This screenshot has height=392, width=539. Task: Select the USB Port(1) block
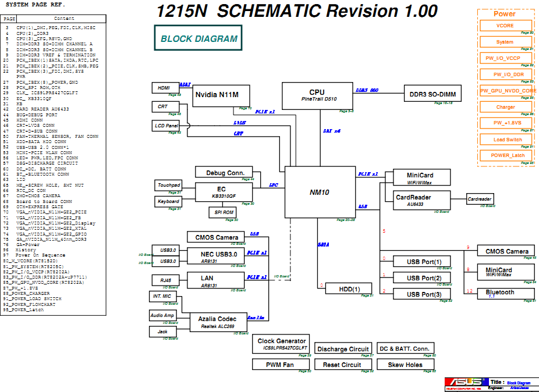point(422,262)
